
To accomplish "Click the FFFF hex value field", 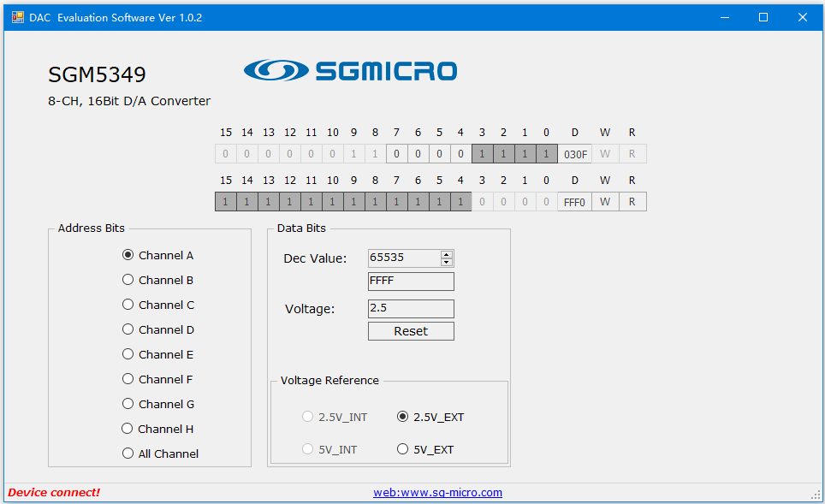I will 411,281.
